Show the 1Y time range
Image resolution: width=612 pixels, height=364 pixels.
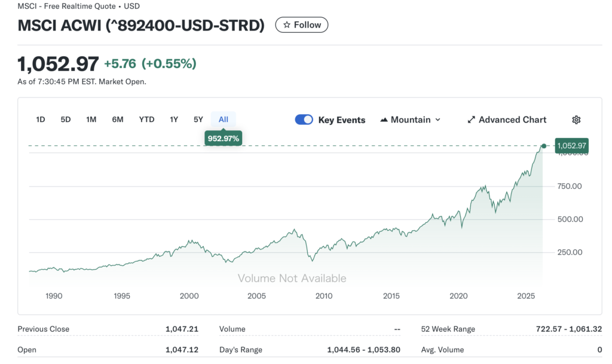[x=174, y=120]
